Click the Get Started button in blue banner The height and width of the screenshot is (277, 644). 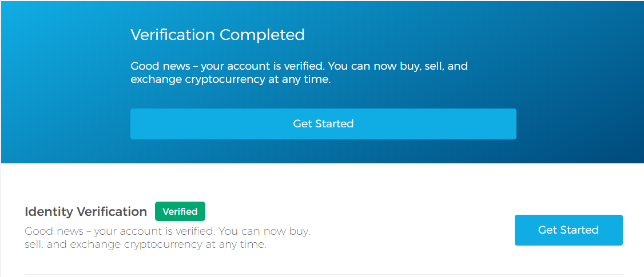pos(323,124)
